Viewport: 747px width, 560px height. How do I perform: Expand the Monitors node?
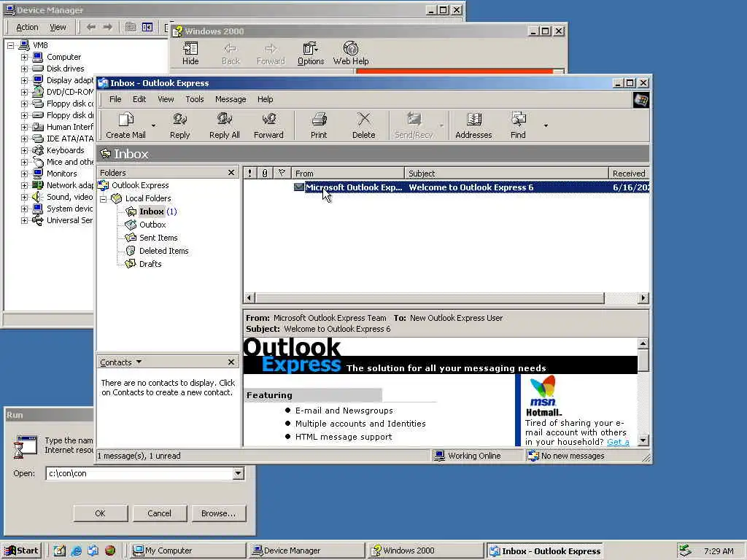click(24, 174)
